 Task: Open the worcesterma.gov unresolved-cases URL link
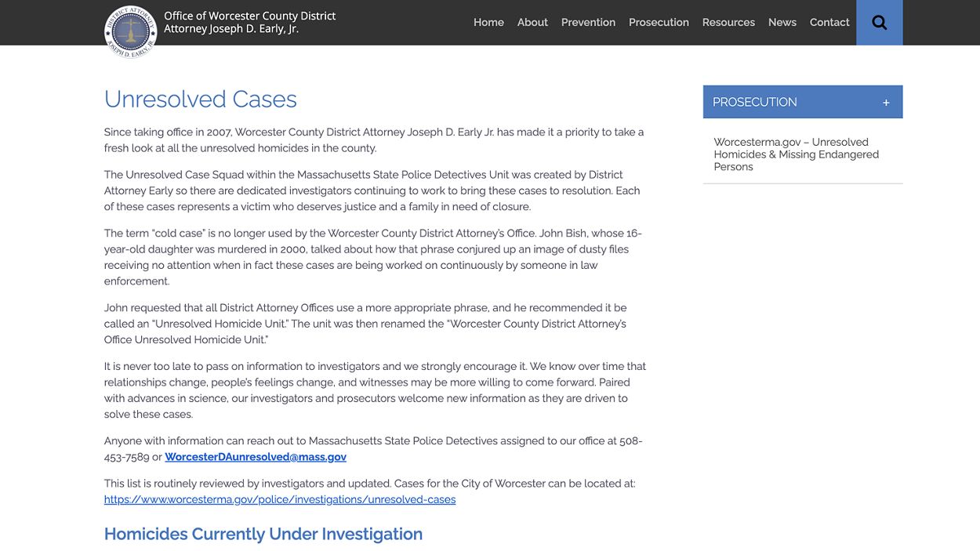click(x=280, y=499)
